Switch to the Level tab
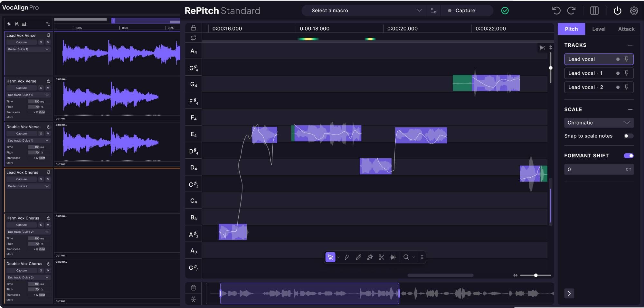 [x=599, y=29]
